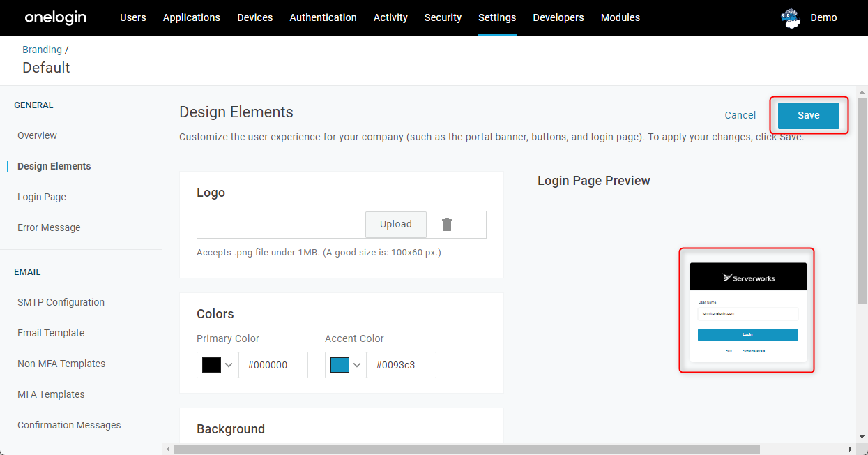
Task: Click the Save button
Action: [x=809, y=115]
